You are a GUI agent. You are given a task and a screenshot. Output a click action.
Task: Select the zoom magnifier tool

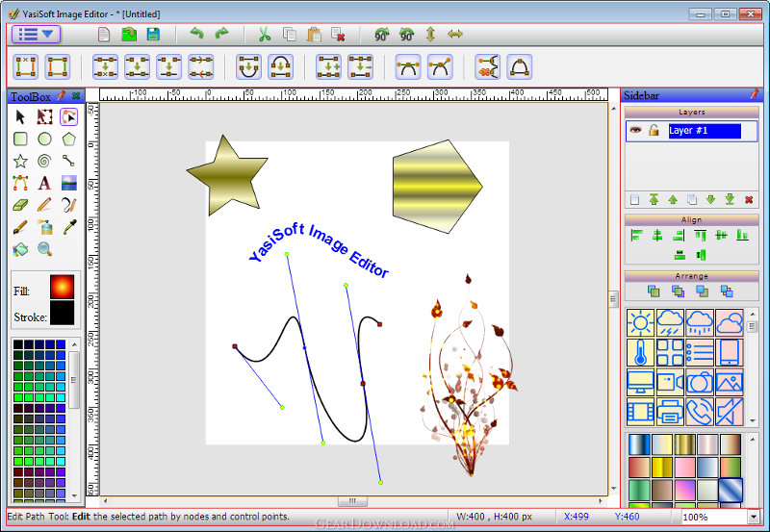click(44, 249)
